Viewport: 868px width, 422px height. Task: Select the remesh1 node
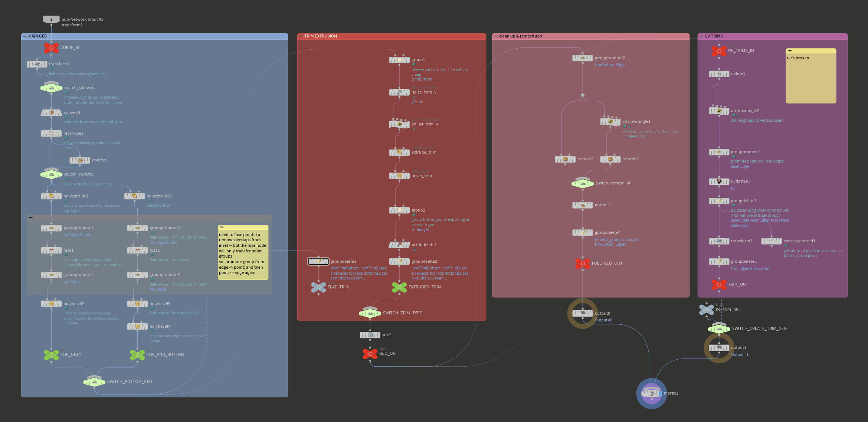point(565,159)
